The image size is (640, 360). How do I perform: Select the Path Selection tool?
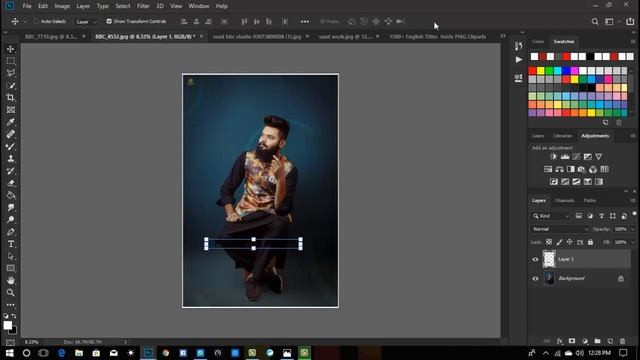click(x=11, y=256)
